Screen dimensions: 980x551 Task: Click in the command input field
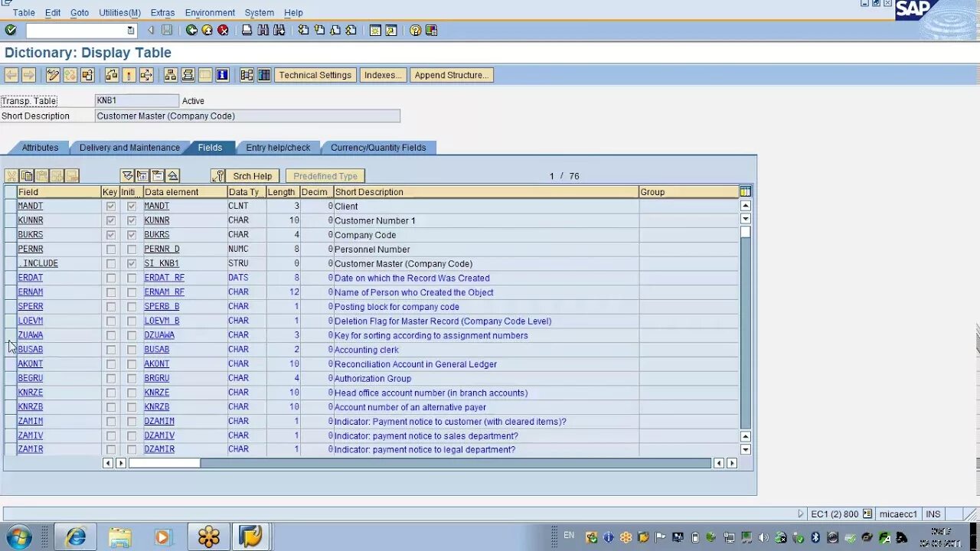(77, 31)
